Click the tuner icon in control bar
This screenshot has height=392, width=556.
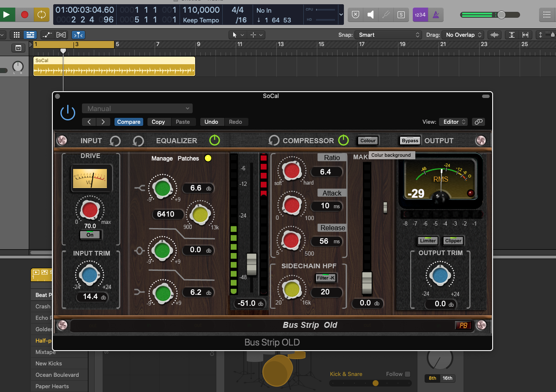[x=386, y=15]
